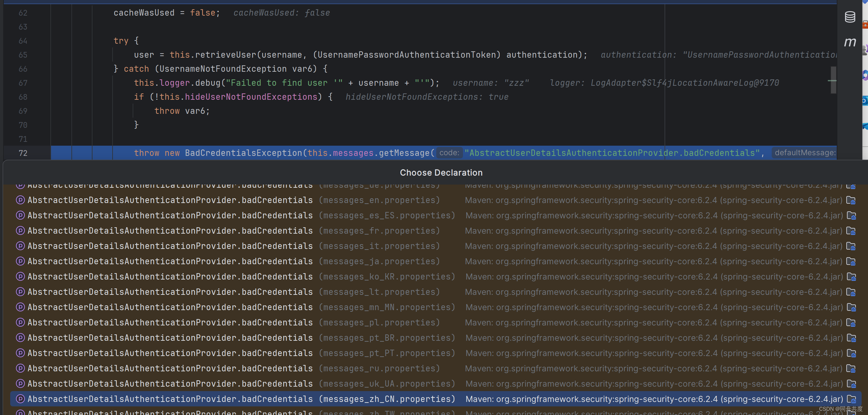Screen dimensions: 868x415
Task: Click the badCredentials code string literal
Action: pos(612,153)
